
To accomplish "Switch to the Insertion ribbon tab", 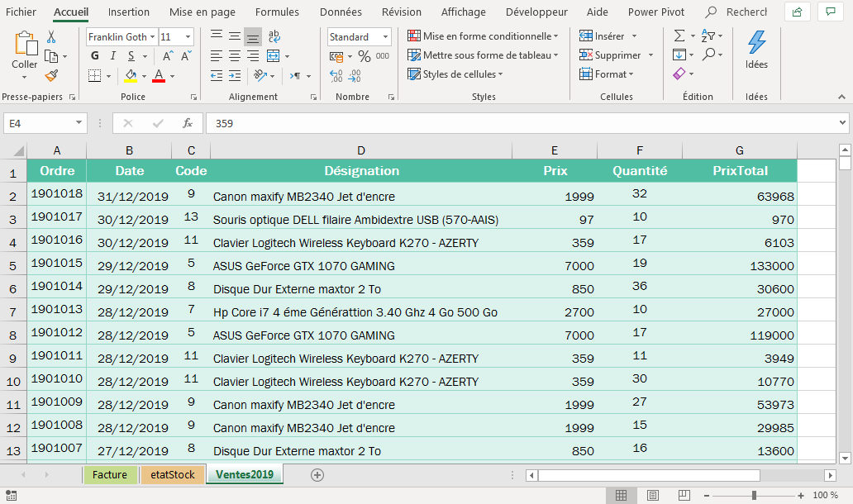I will point(128,12).
